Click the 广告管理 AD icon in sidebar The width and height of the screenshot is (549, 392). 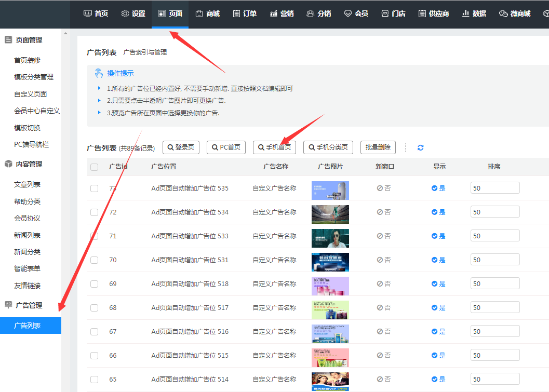tap(8, 305)
